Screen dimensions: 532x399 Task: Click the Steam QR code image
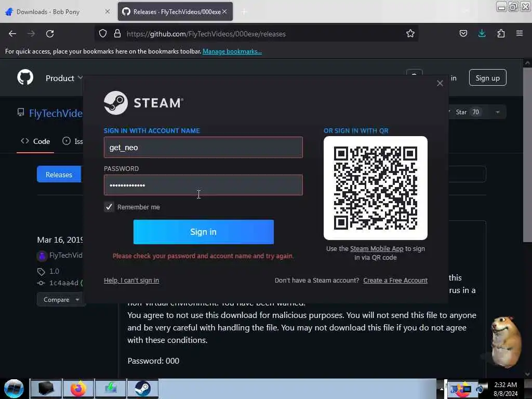375,188
